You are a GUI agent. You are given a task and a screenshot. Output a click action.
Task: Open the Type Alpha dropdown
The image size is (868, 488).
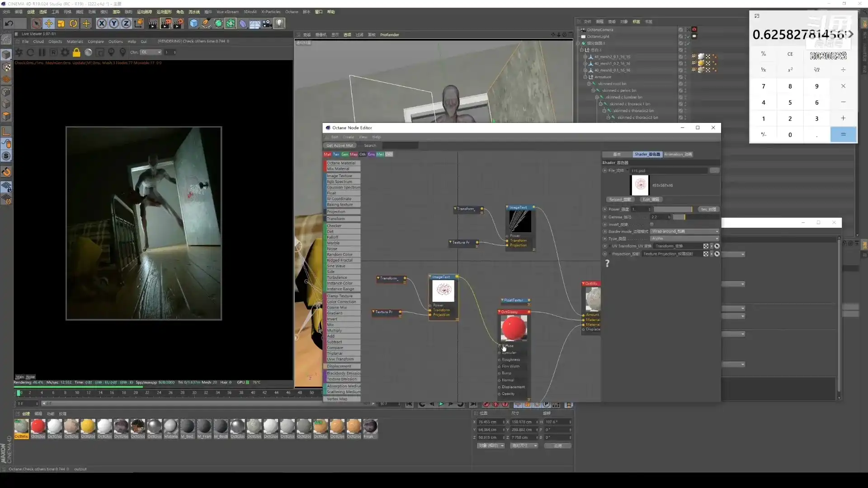[x=684, y=239]
